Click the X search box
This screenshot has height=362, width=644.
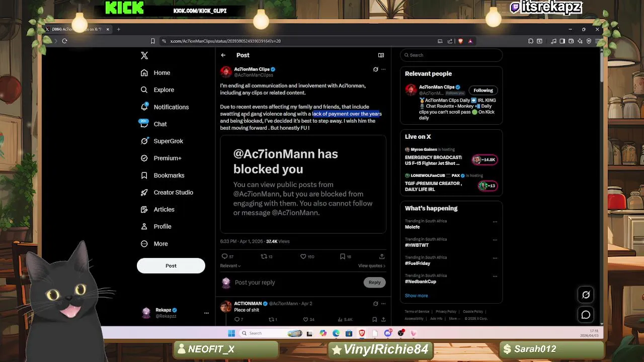point(451,55)
